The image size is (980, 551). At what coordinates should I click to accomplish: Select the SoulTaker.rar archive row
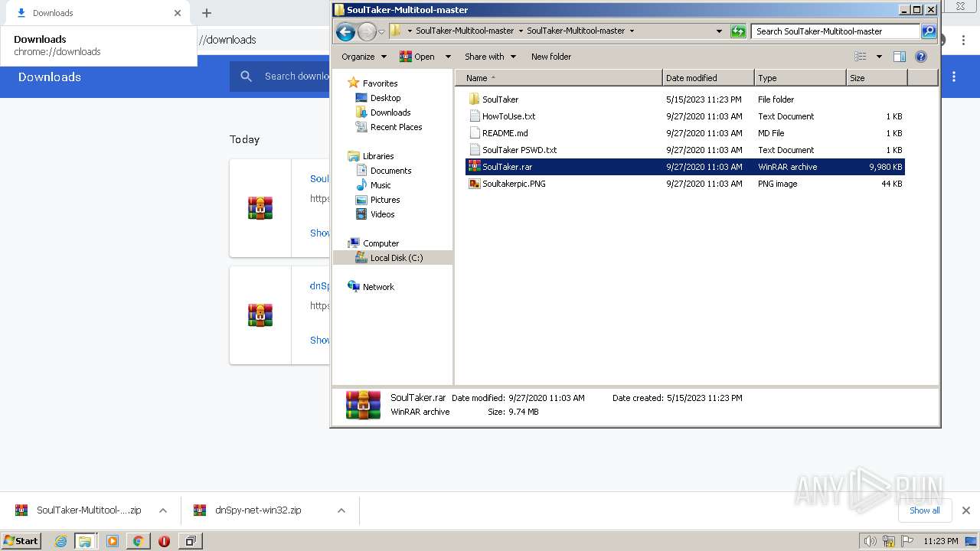tap(685, 167)
